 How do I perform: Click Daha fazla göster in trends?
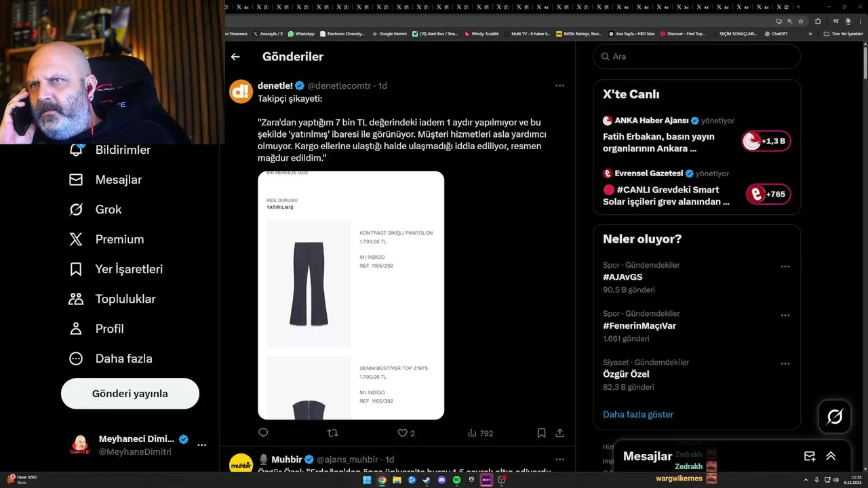pyautogui.click(x=638, y=414)
